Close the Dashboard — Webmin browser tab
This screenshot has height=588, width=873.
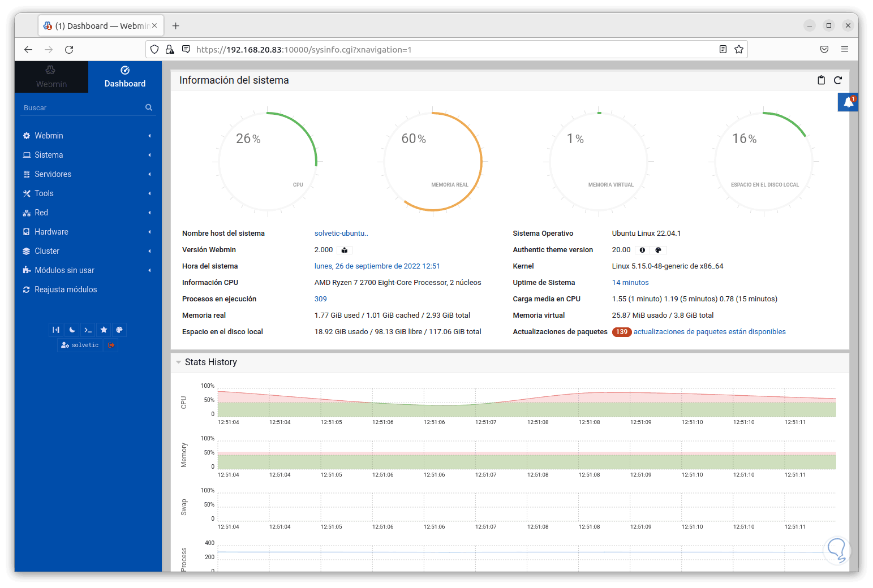pos(154,25)
